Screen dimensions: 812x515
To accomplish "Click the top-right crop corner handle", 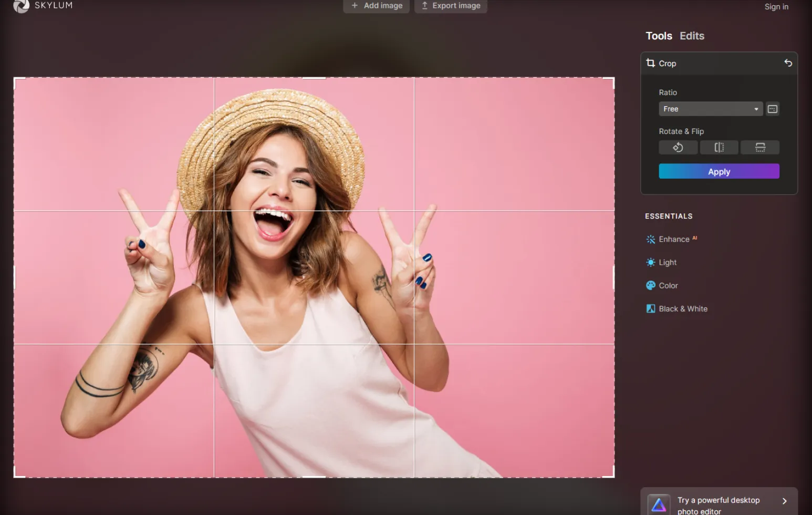I will (609, 83).
